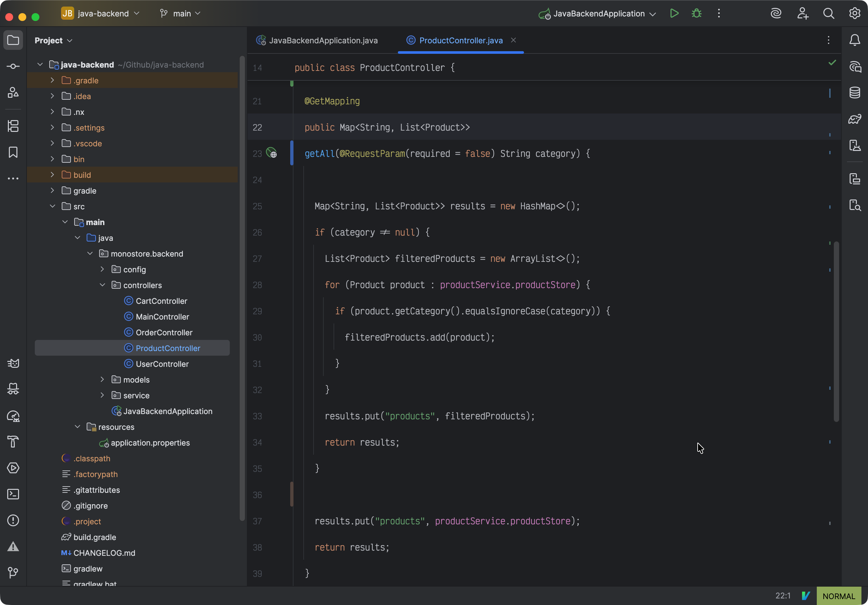868x605 pixels.
Task: Open the Commit tool window icon
Action: [x=13, y=67]
